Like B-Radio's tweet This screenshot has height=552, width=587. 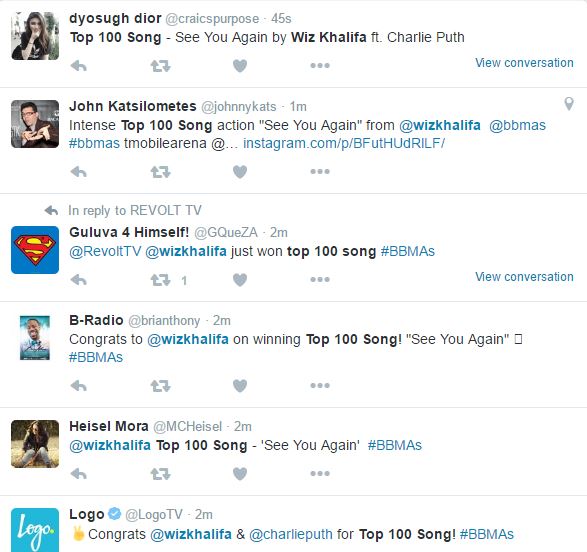pyautogui.click(x=240, y=385)
